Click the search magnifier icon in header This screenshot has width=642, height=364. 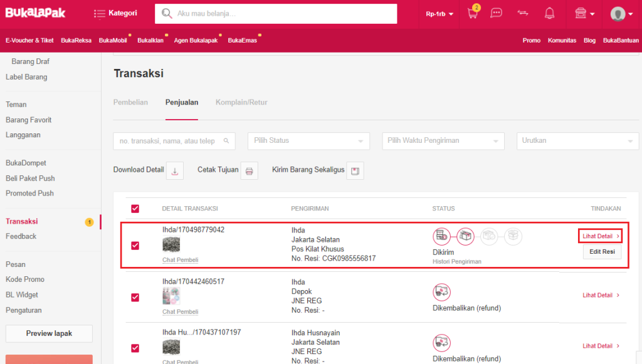(x=167, y=14)
